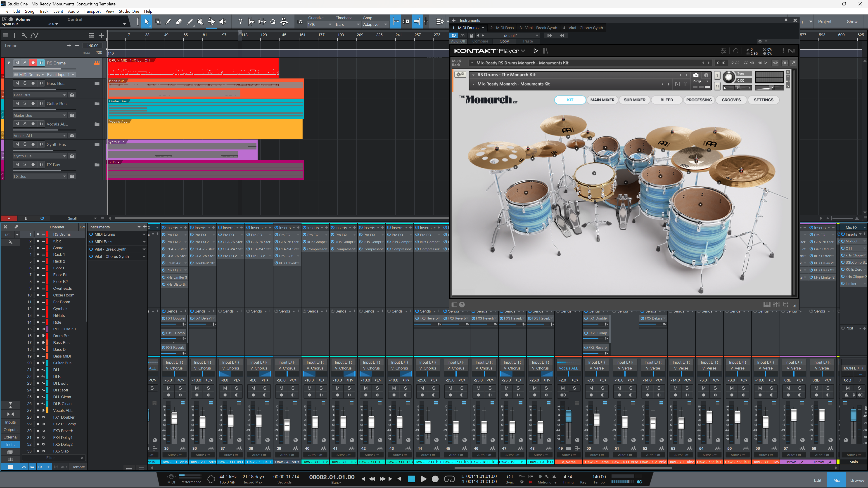Click the Vocals ALL orange event
868x488 pixels.
205,129
